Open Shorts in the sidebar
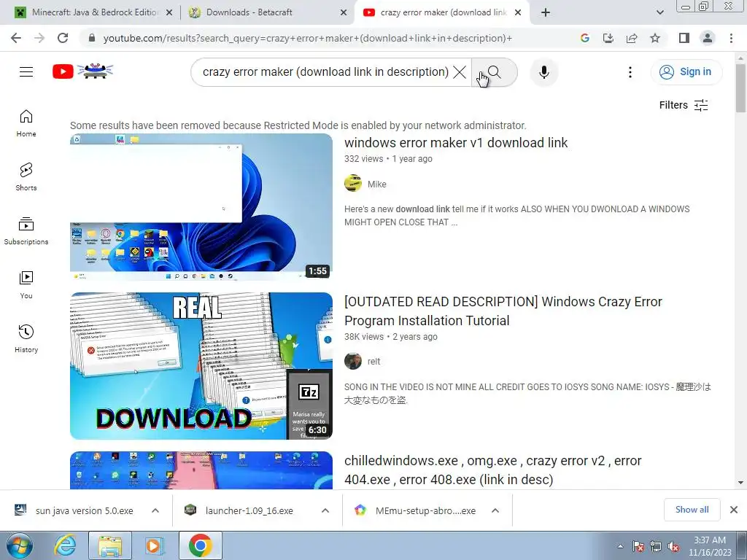Image resolution: width=747 pixels, height=560 pixels. coord(26,177)
